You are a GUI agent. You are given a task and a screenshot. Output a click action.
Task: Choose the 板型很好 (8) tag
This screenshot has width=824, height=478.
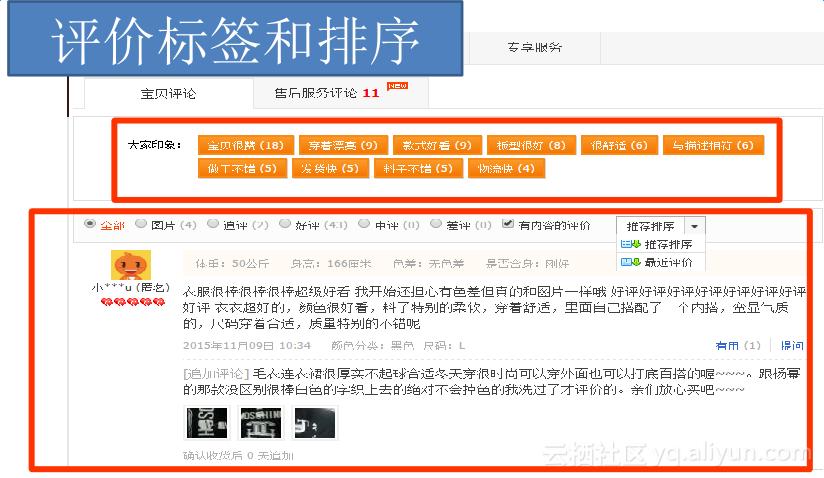531,145
